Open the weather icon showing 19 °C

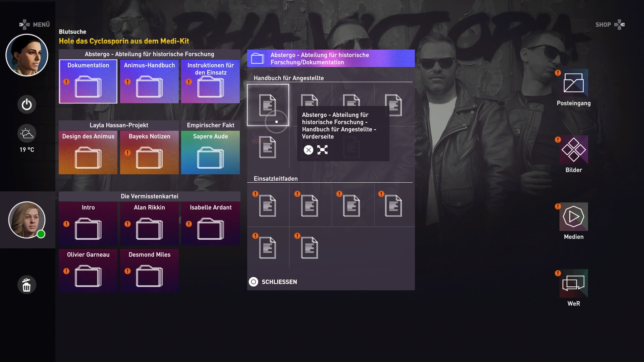[x=27, y=134]
